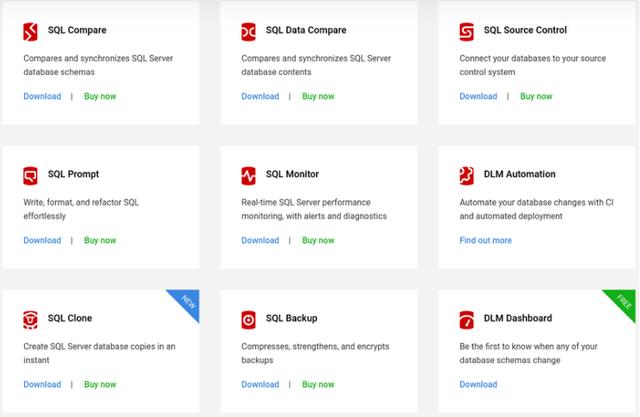640x417 pixels.
Task: Click the SQL Source Control icon
Action: click(x=466, y=32)
